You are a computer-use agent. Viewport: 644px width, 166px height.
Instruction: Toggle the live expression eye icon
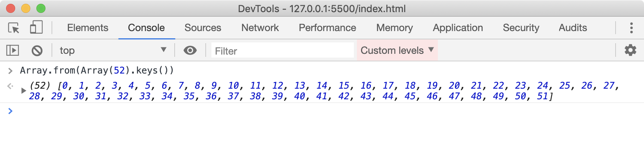point(190,50)
